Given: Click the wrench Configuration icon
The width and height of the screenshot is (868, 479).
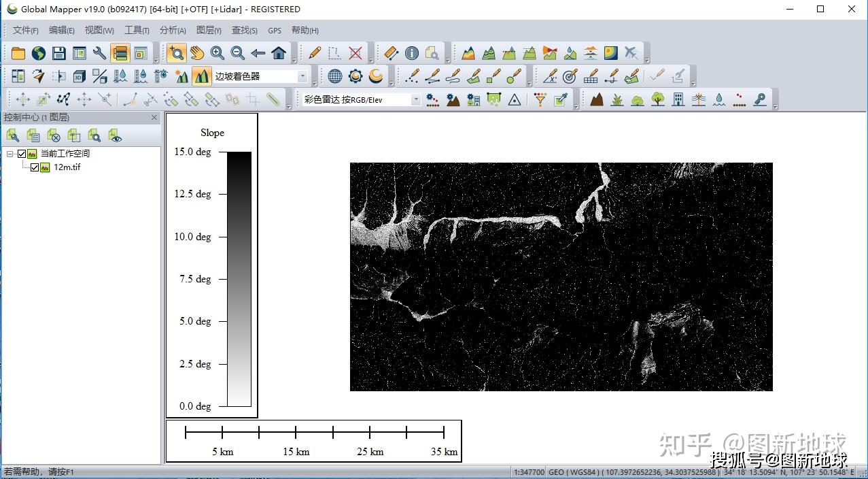Looking at the screenshot, I should pyautogui.click(x=100, y=53).
